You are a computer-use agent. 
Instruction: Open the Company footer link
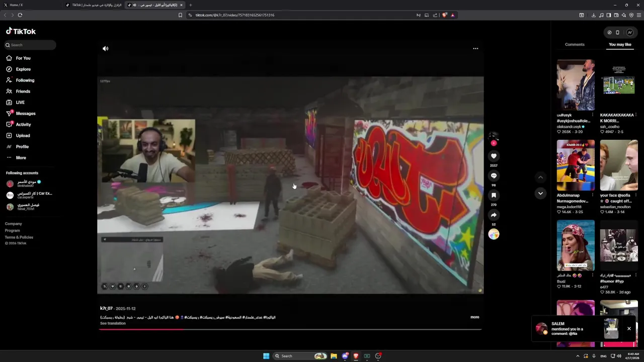(14, 224)
